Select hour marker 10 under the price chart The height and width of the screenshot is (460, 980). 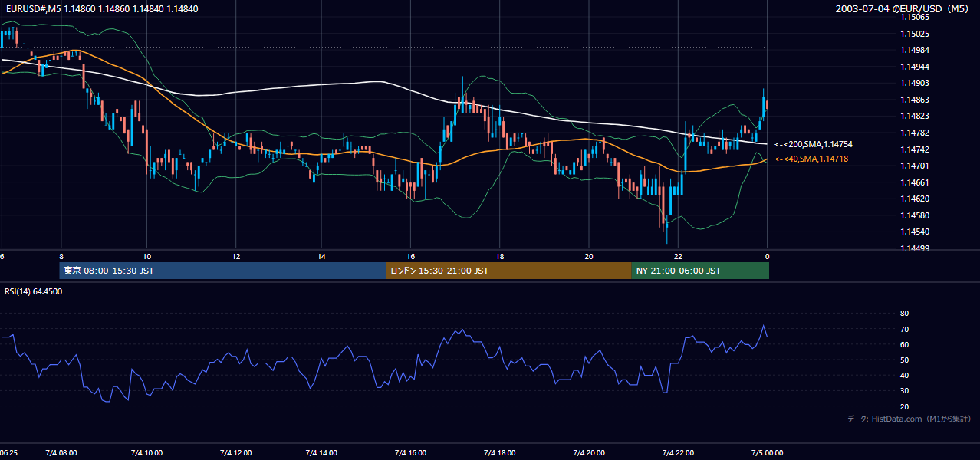point(147,257)
